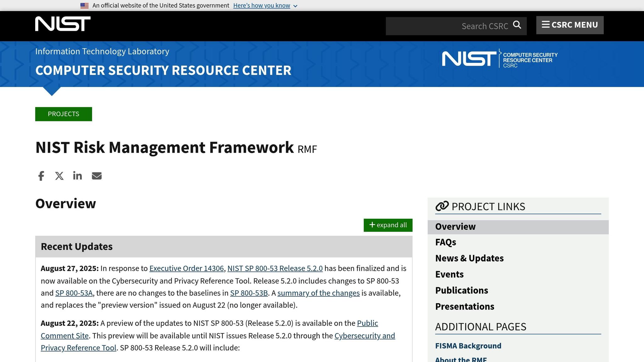Click the expand all control
644x362 pixels.
point(388,225)
